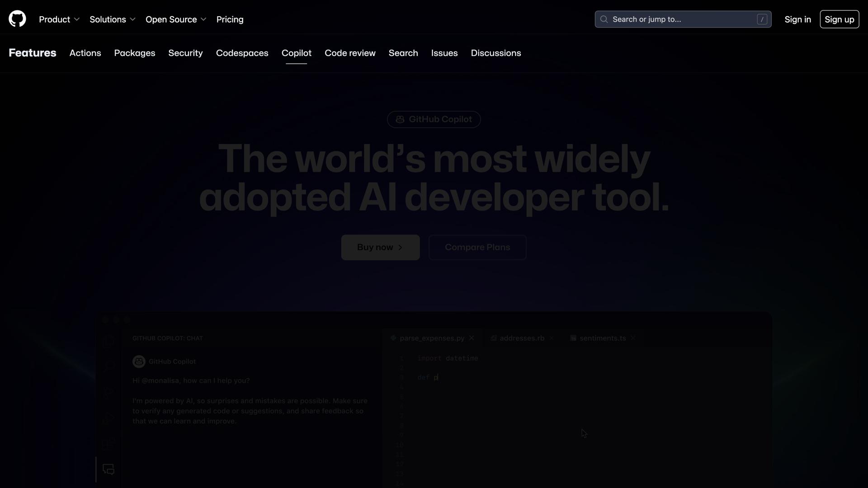868x488 pixels.
Task: Click the GitHub logo in the top navigation
Action: pos(17,19)
